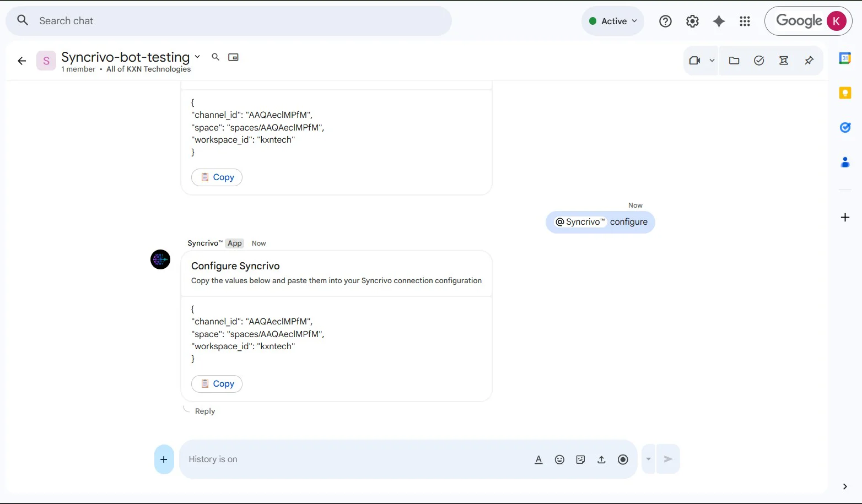862x504 pixels.
Task: Go back with the left arrow
Action: 22,61
